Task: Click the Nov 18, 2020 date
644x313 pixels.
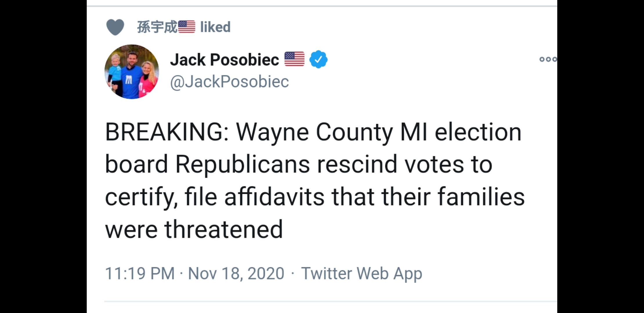Action: tap(236, 273)
